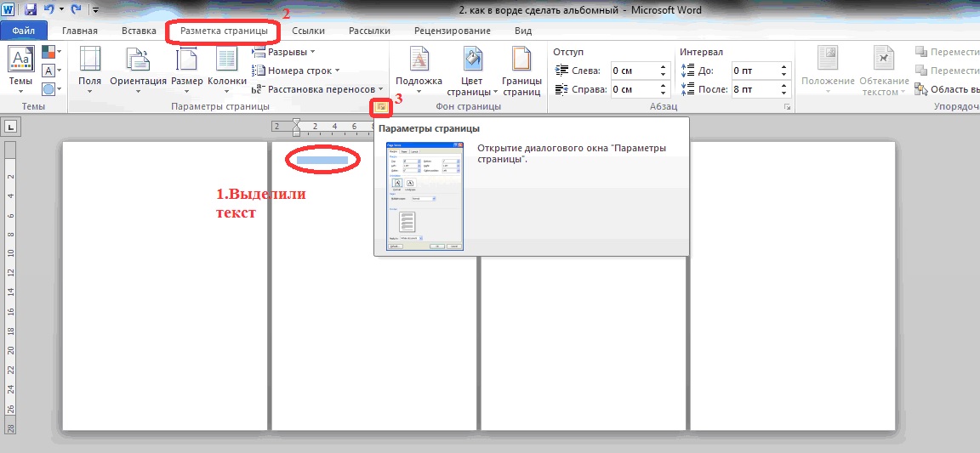Open the Размер page size menu
This screenshot has width=980, height=453.
(x=187, y=70)
